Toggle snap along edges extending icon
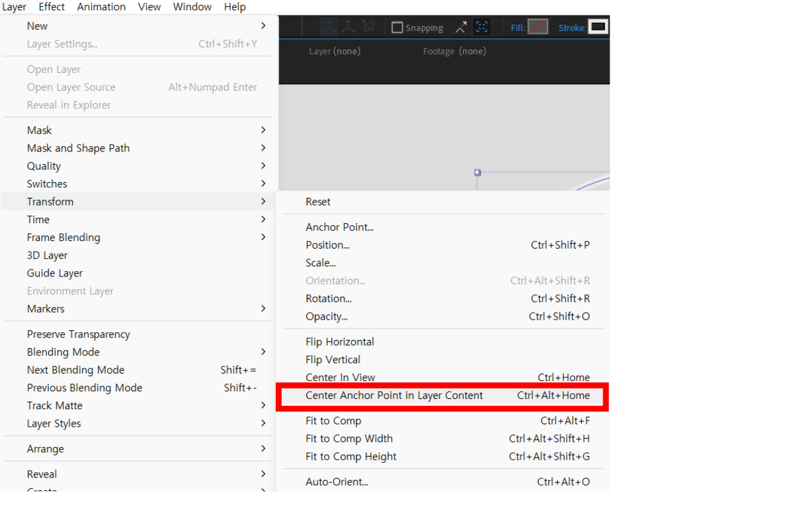 click(x=461, y=27)
